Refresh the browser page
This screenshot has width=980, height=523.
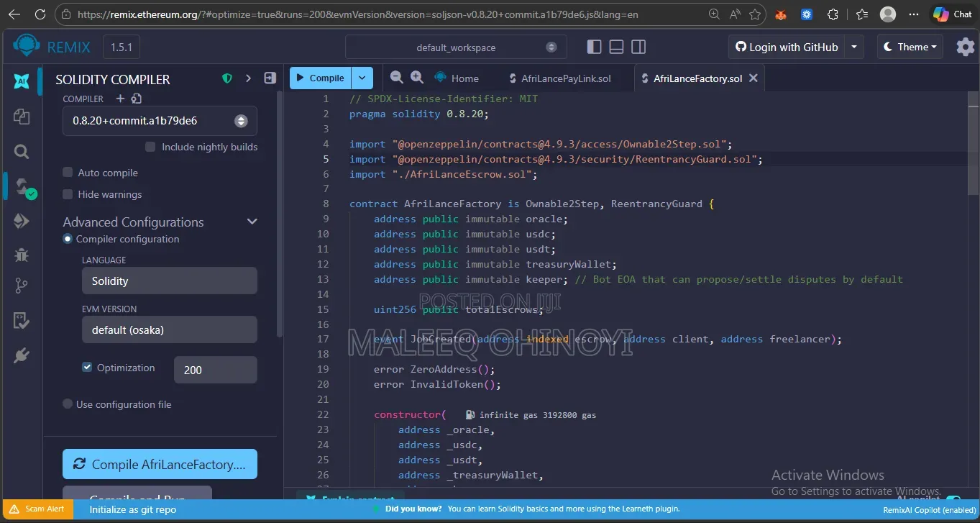click(x=40, y=14)
